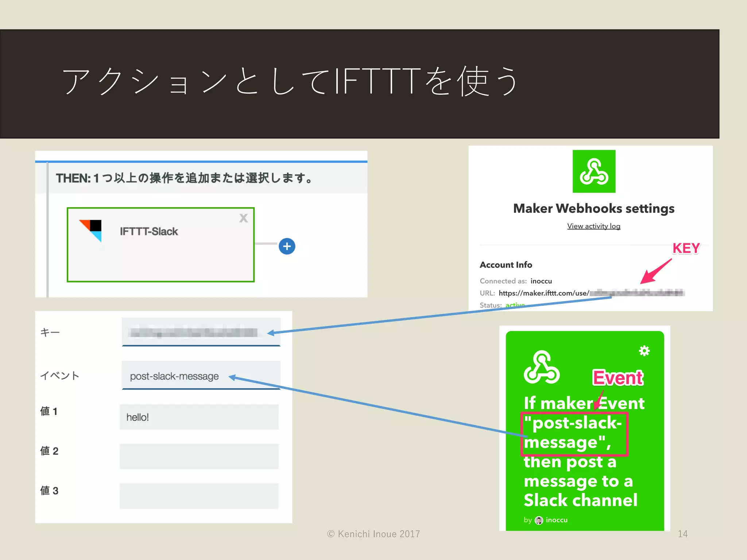This screenshot has height=560, width=747.
Task: Click the page number 14
Action: (x=683, y=534)
